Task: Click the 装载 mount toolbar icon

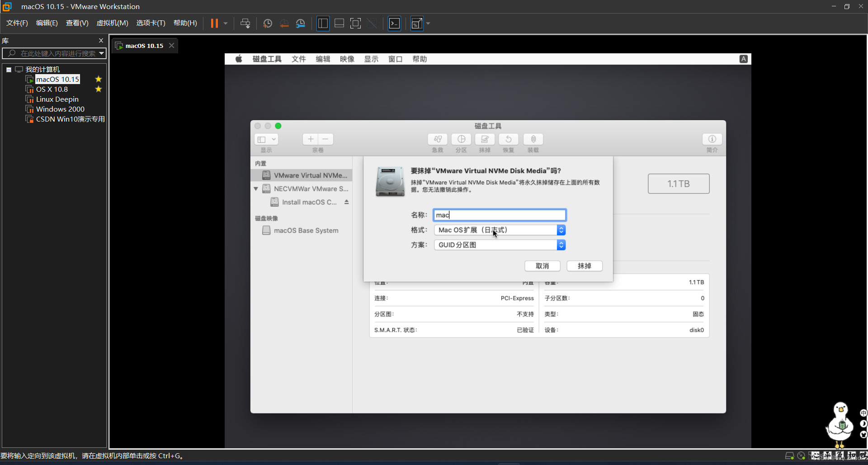Action: click(533, 139)
